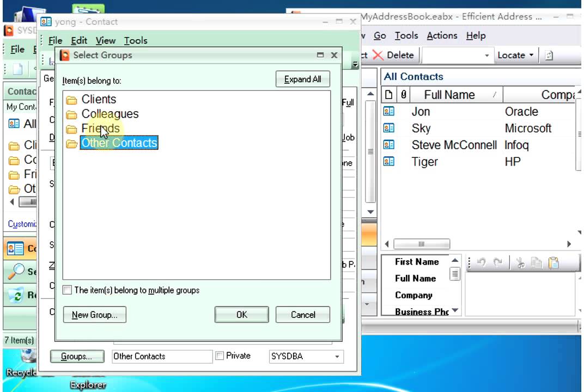
Task: Click the field list up arrow
Action: (455, 260)
